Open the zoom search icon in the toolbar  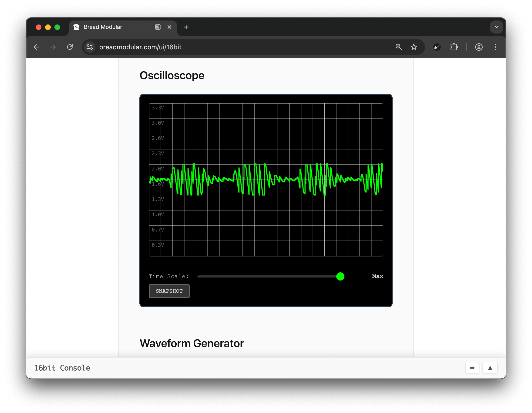point(399,47)
